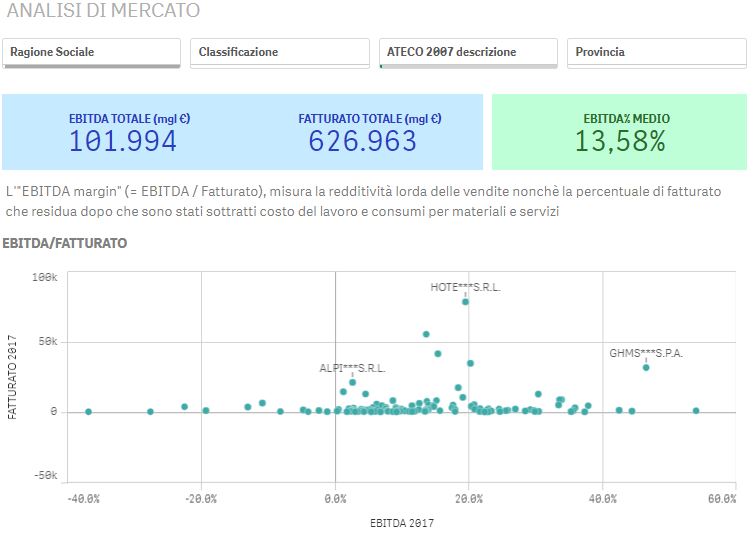Screen dimensions: 753x536
Task: Select the ALPI***S.R.L. data point
Action: pyautogui.click(x=352, y=382)
